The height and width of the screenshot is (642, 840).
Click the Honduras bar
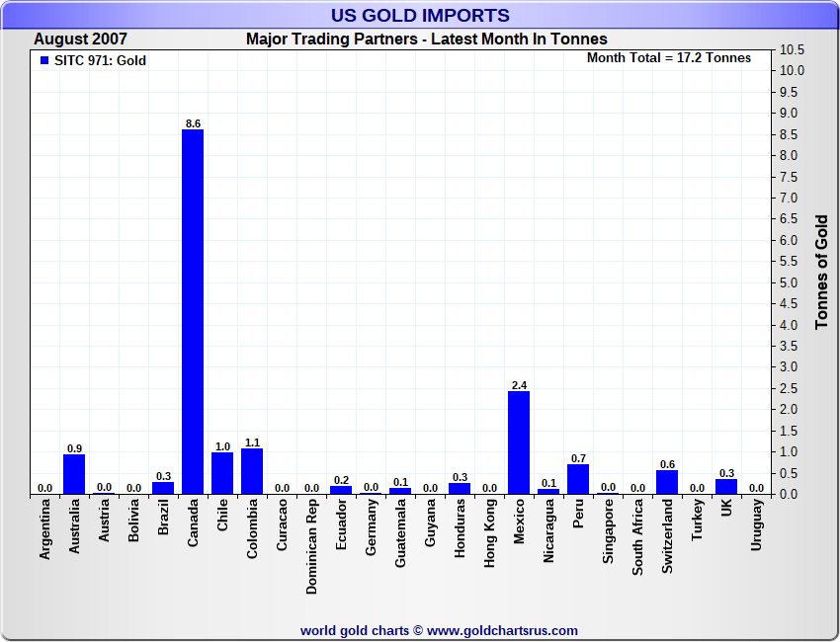(x=460, y=488)
